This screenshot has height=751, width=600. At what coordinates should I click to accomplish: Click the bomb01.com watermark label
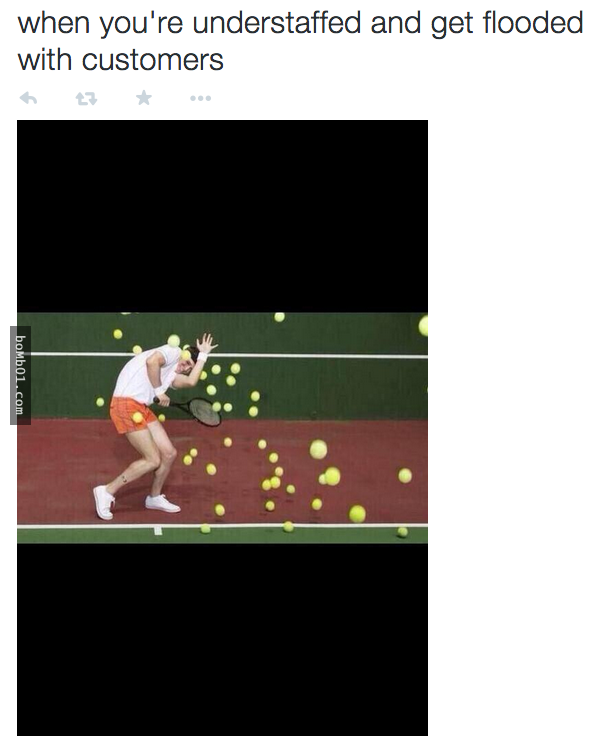(x=20, y=375)
